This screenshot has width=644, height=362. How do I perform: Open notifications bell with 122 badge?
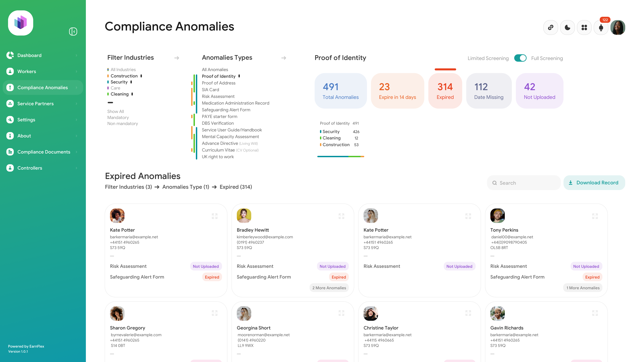pos(601,27)
